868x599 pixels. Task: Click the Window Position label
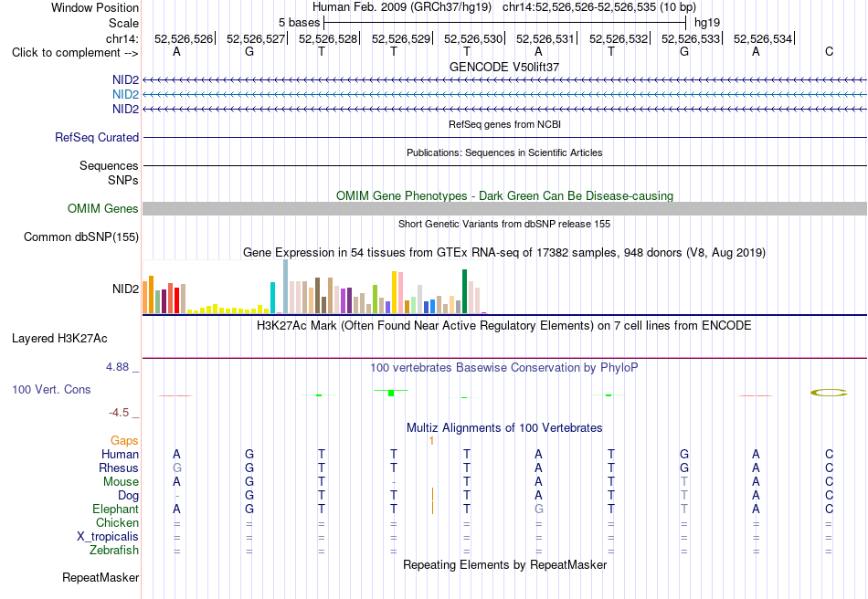click(x=95, y=7)
